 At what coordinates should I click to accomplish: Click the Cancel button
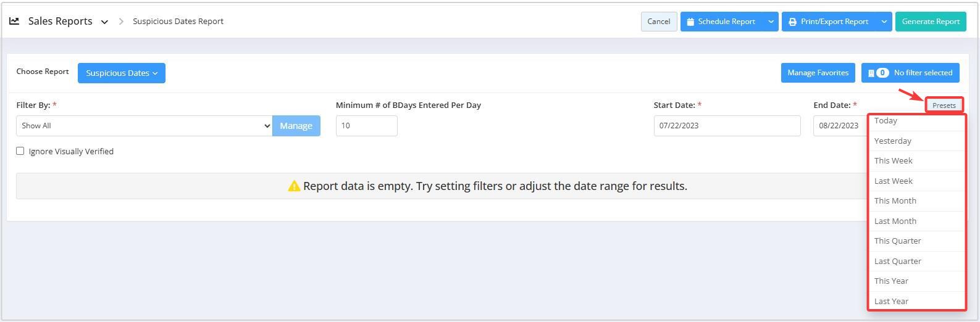(659, 22)
